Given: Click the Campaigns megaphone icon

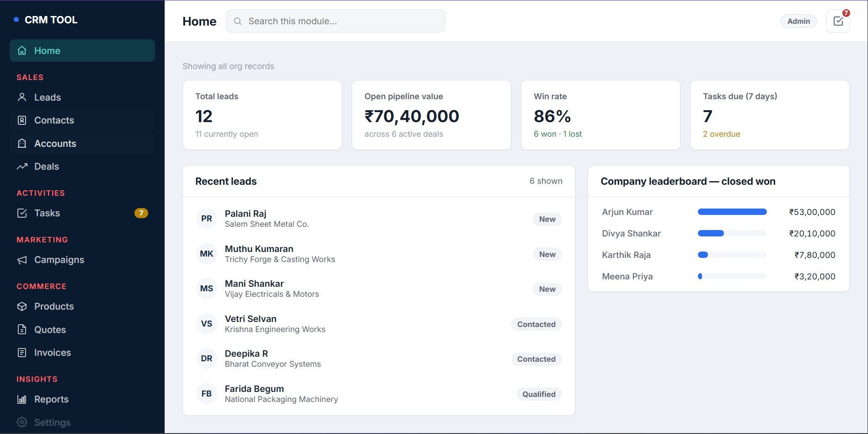Looking at the screenshot, I should (x=22, y=260).
